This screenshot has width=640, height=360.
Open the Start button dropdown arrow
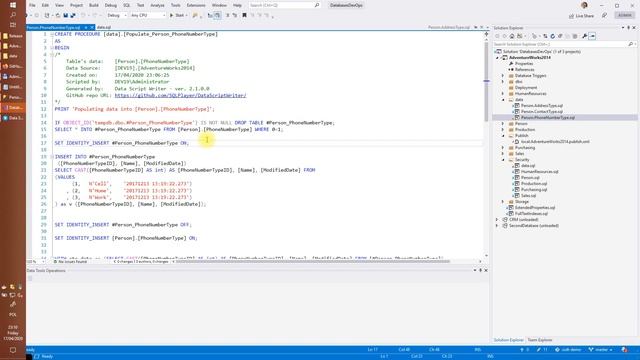click(x=187, y=16)
